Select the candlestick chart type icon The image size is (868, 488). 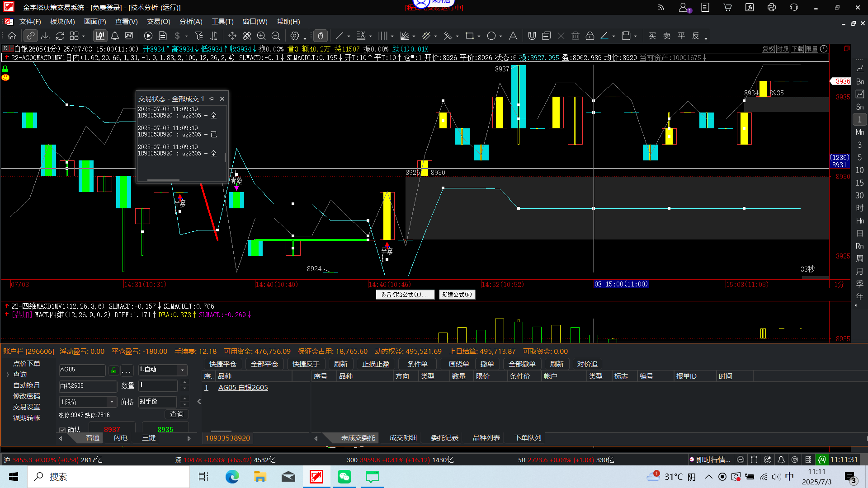click(x=100, y=36)
